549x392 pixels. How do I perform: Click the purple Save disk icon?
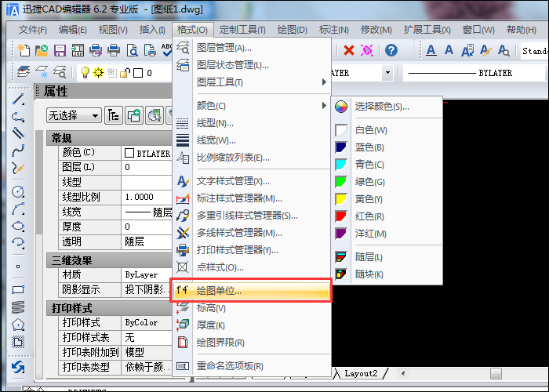[x=60, y=50]
